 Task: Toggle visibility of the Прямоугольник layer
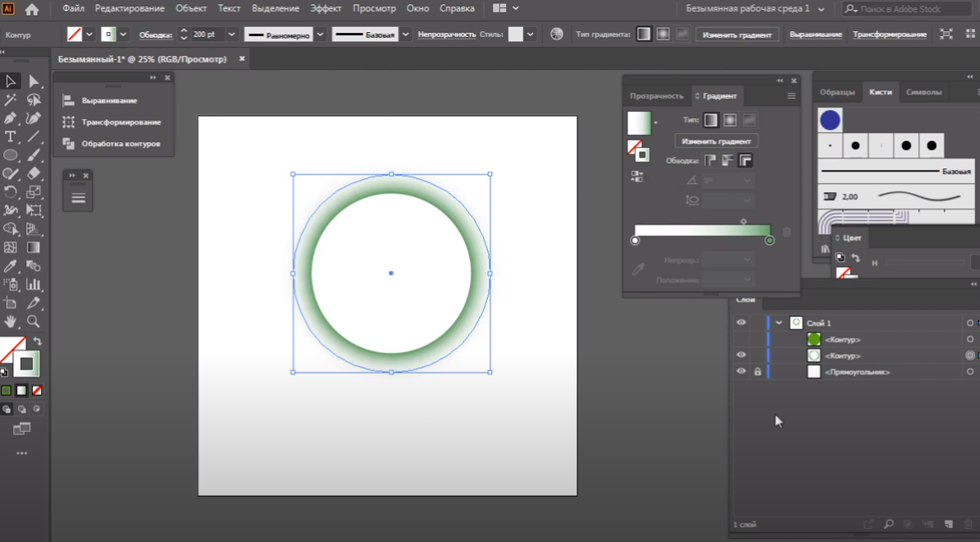741,372
